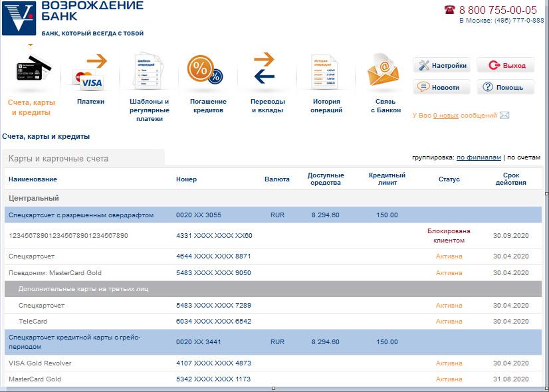The width and height of the screenshot is (549, 392).
Task: Click the small envelope icon beside new messages
Action: (504, 115)
